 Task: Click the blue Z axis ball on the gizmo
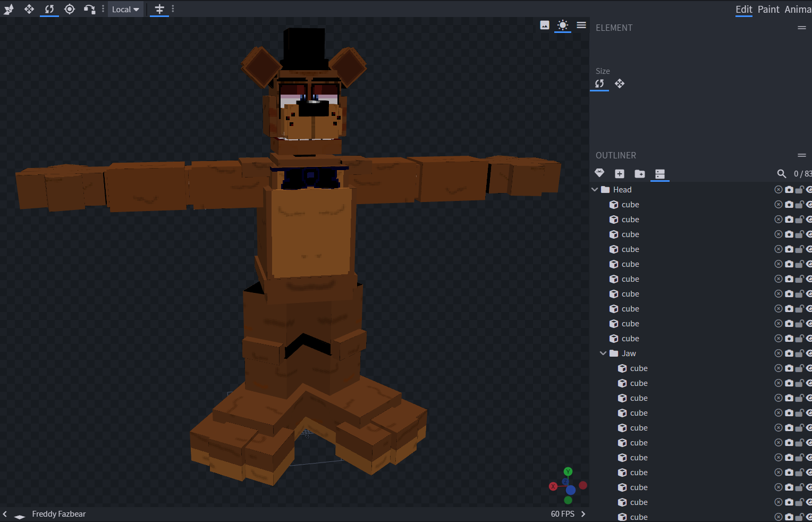coord(571,490)
